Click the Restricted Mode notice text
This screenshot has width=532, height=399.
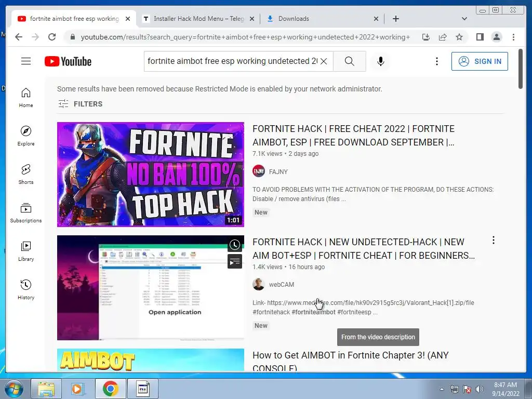pos(220,89)
